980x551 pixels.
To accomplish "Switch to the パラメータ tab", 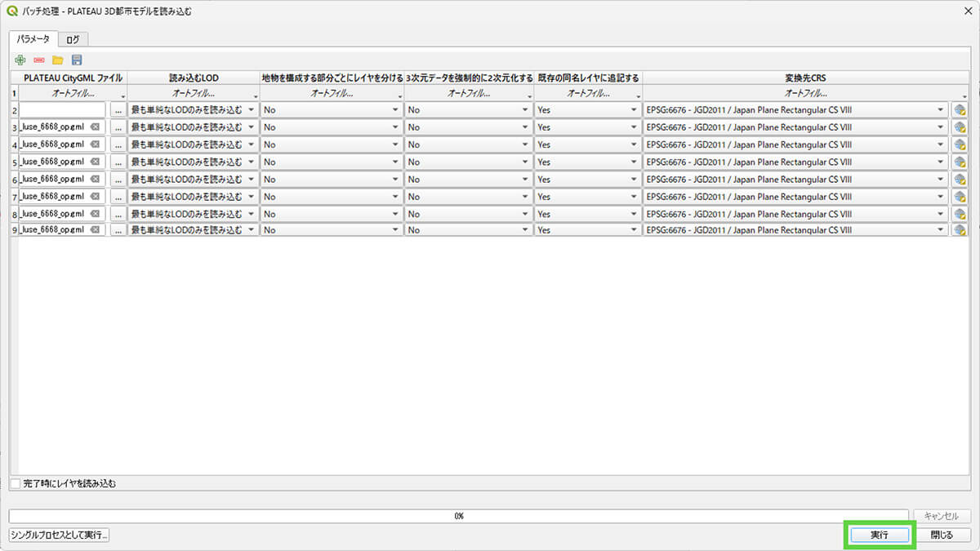I will pyautogui.click(x=33, y=38).
